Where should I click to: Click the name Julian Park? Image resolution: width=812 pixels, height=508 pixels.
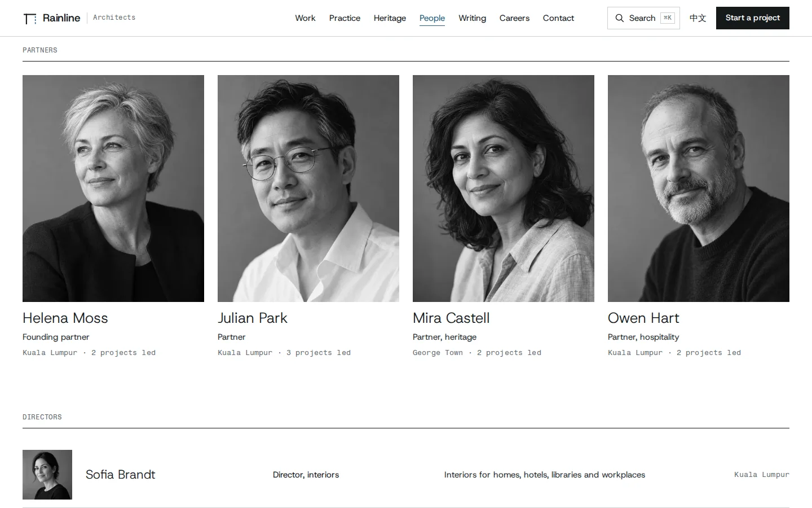[253, 318]
